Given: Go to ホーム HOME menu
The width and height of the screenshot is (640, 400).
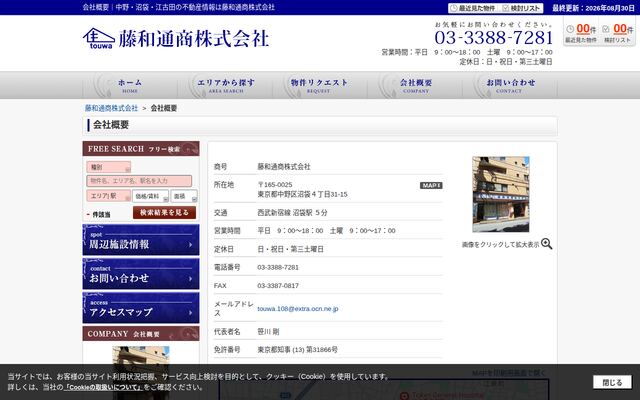Looking at the screenshot, I should tap(130, 85).
